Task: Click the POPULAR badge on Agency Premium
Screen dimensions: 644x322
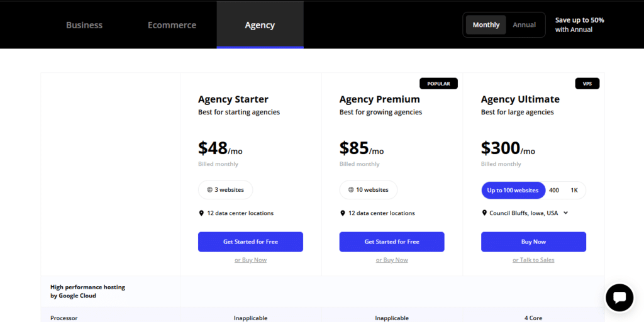Action: (438, 84)
